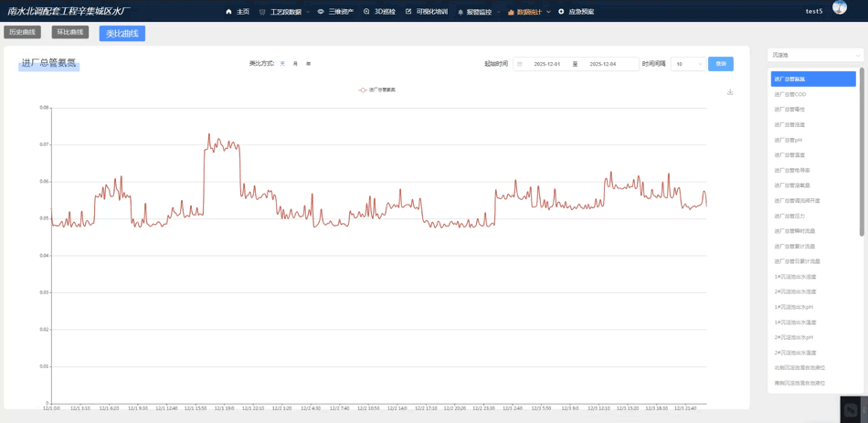Click the plus icon for 应急预案

(x=561, y=12)
